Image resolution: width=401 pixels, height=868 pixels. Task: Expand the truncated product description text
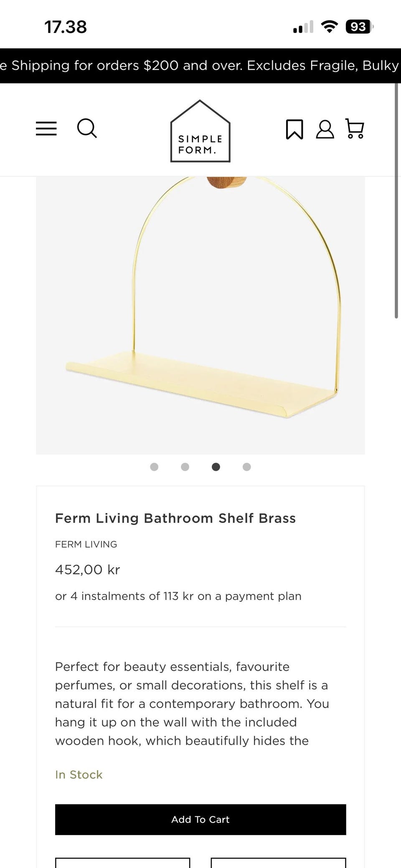pos(192,704)
